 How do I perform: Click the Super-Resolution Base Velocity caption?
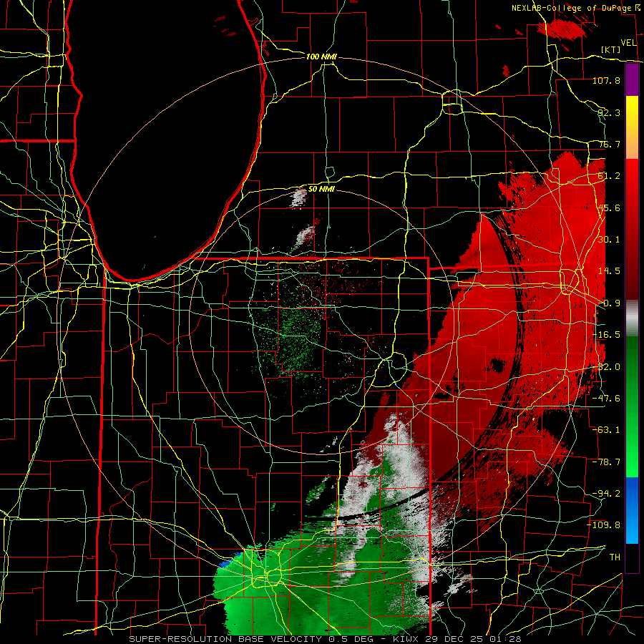coord(326,639)
